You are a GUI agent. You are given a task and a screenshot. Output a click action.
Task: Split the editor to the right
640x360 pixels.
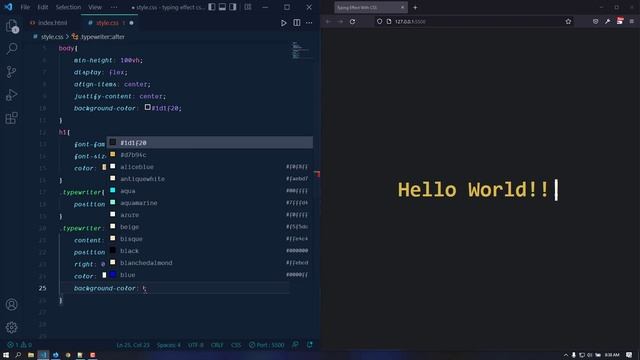[x=297, y=23]
